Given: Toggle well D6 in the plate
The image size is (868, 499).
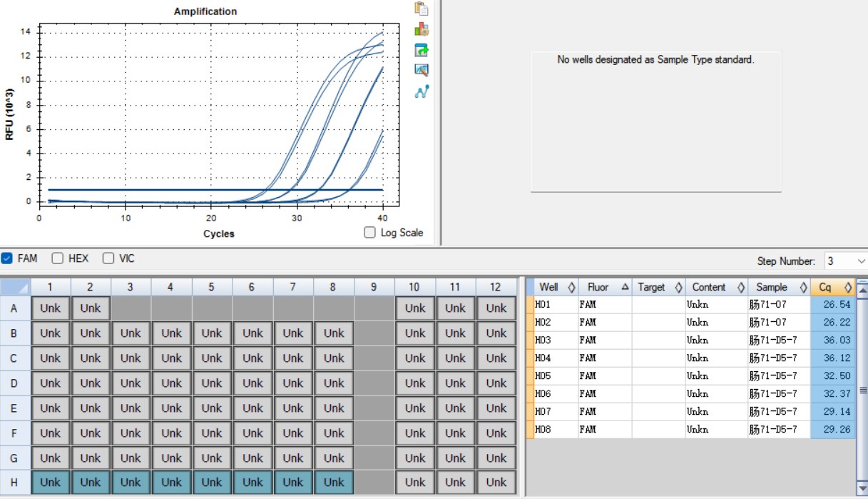Looking at the screenshot, I should (x=252, y=383).
